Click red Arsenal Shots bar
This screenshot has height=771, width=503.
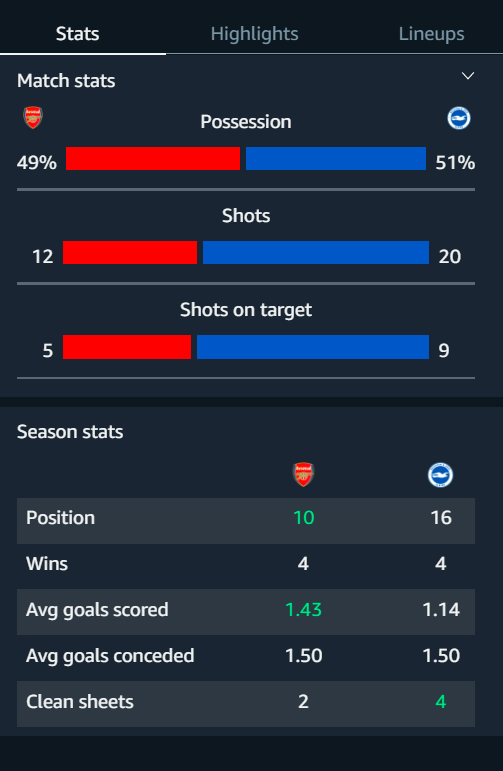pyautogui.click(x=130, y=252)
